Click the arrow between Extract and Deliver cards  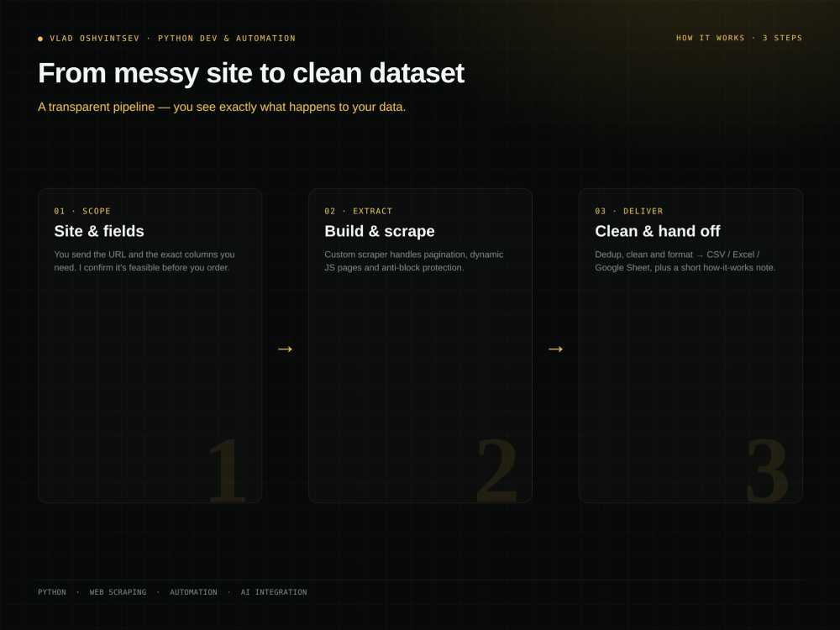tap(555, 349)
